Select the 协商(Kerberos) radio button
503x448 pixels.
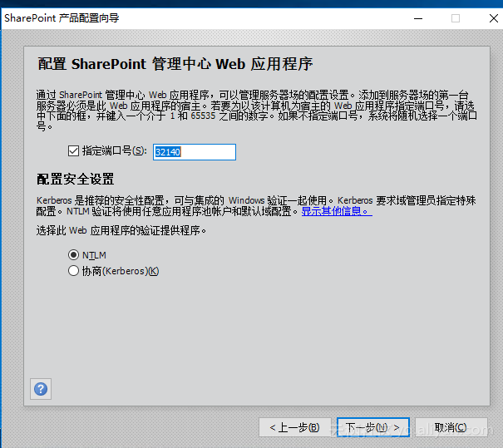coord(73,271)
